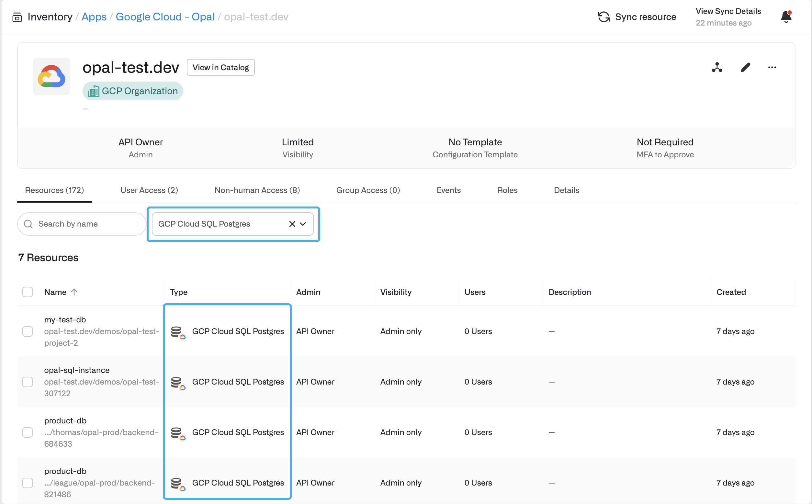
Task: Click the View in Catalog button
Action: [220, 67]
